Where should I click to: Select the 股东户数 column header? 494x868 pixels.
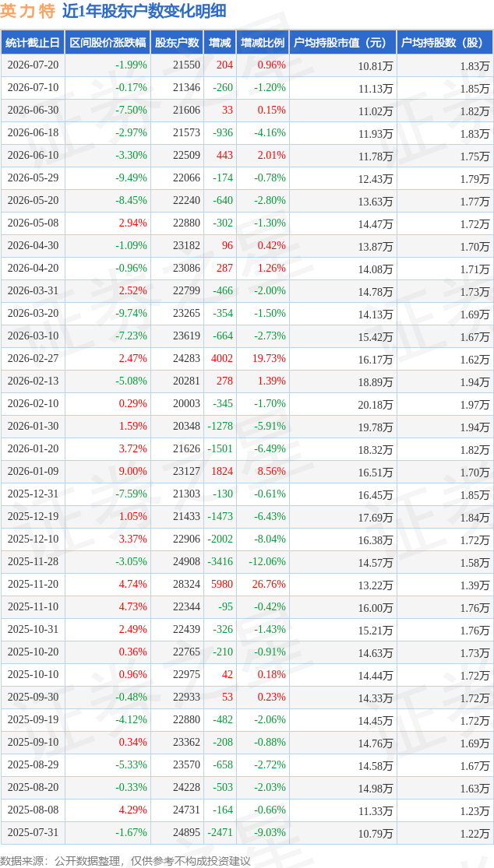pyautogui.click(x=177, y=43)
